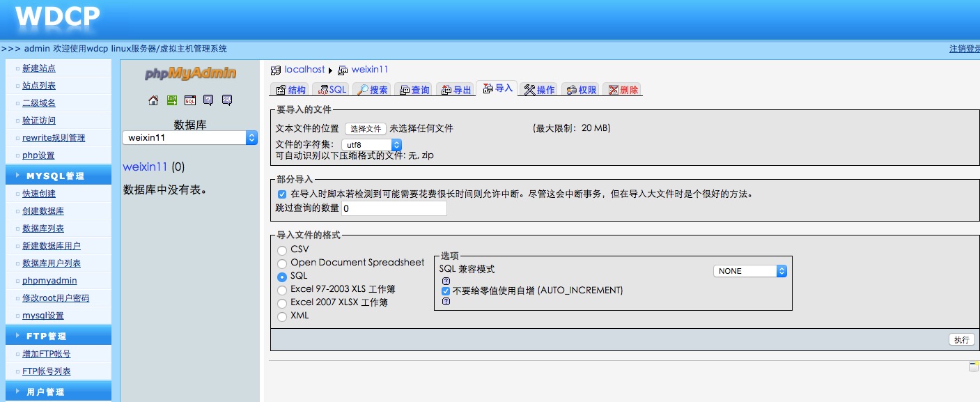Open the SQL query window icon
This screenshot has width=980, height=402.
[x=189, y=100]
